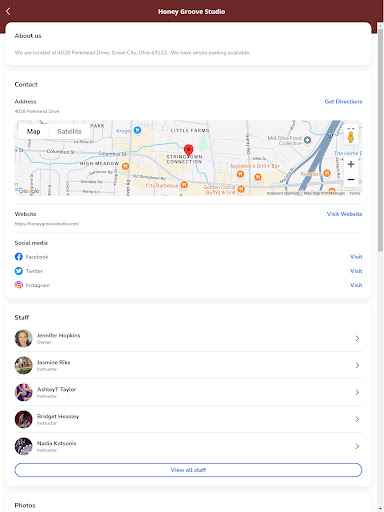
Task: Click the Stringtown Connection map label
Action: pyautogui.click(x=184, y=159)
